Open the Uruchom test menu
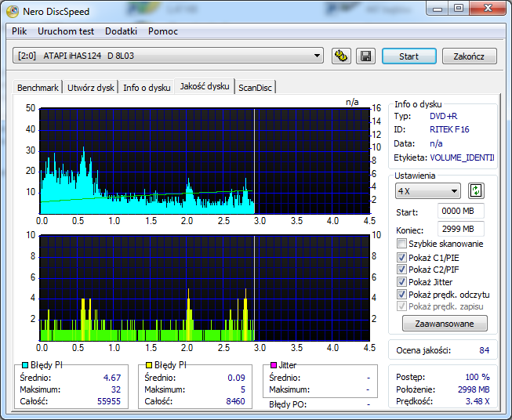The height and width of the screenshot is (420, 512). [66, 31]
